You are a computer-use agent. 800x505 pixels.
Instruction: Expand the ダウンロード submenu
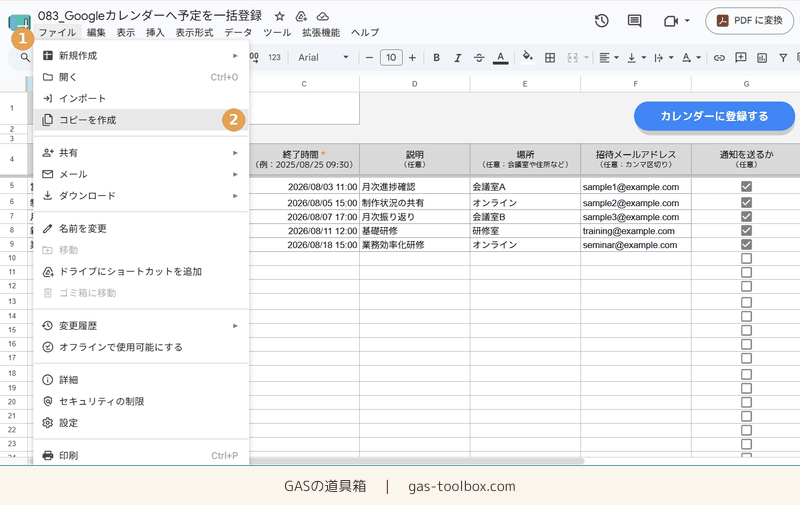point(141,195)
